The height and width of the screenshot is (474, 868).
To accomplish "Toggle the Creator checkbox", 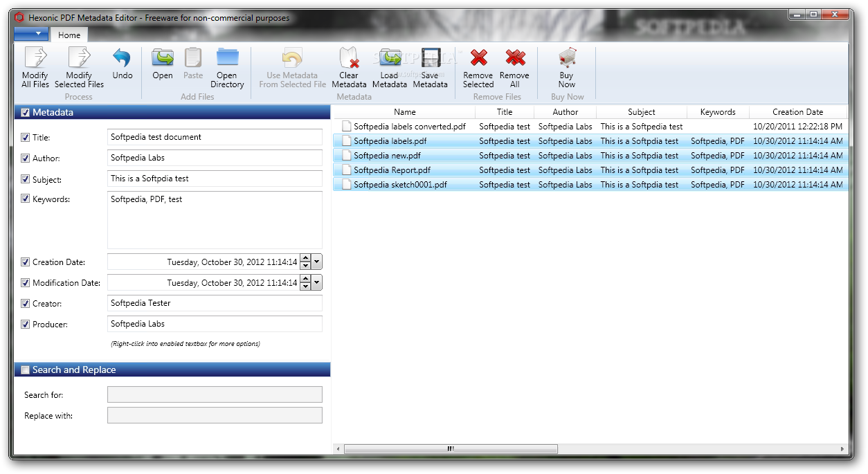I will click(x=26, y=304).
